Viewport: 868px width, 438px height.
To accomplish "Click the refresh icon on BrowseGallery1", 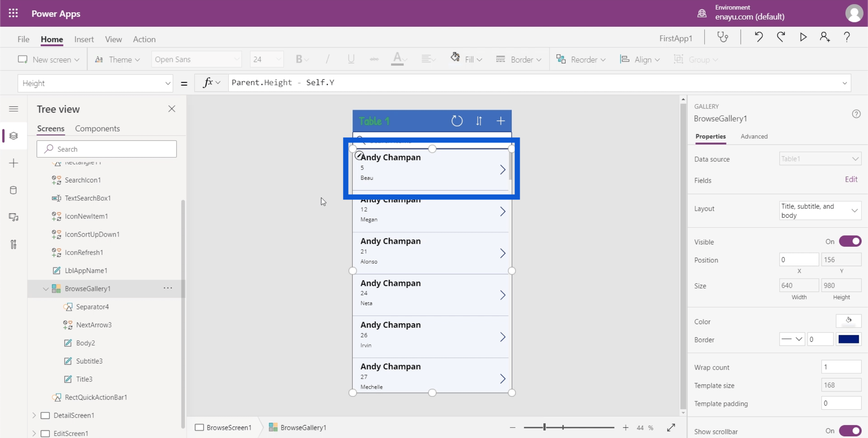I will 457,121.
